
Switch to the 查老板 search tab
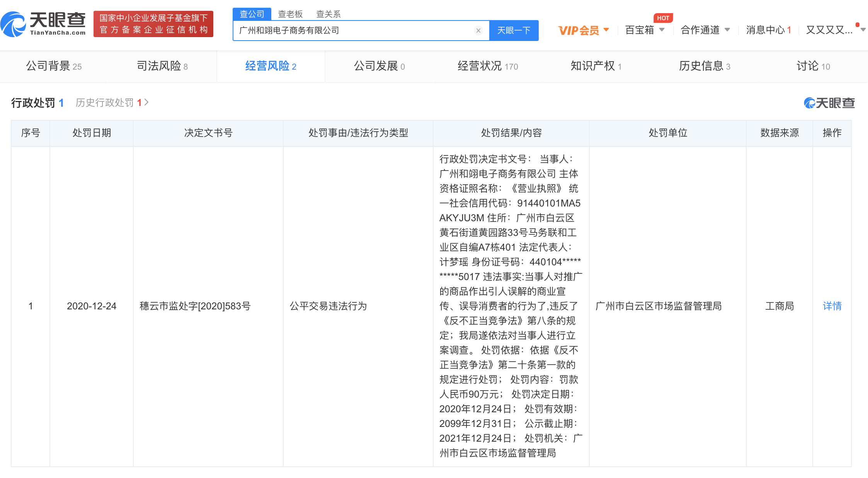pos(290,14)
